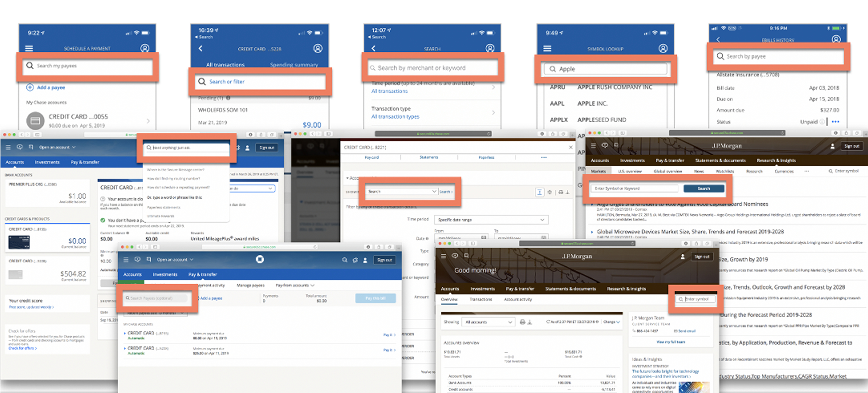
Task: Click magnifier search icon in Chase Pay & transfer header
Action: [344, 260]
